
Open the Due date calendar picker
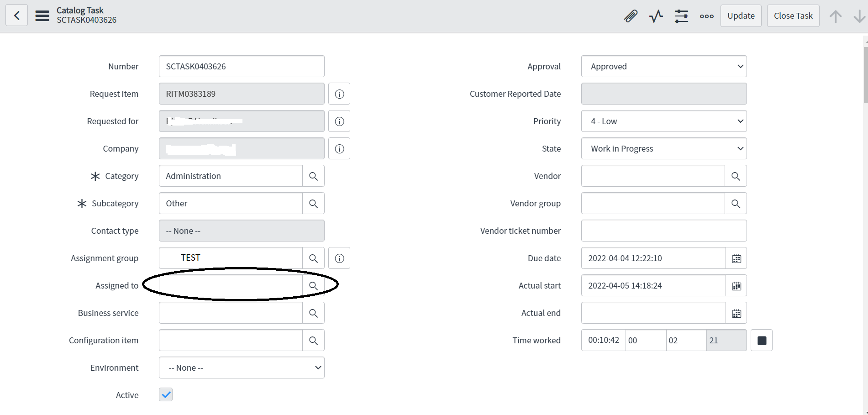pyautogui.click(x=736, y=258)
